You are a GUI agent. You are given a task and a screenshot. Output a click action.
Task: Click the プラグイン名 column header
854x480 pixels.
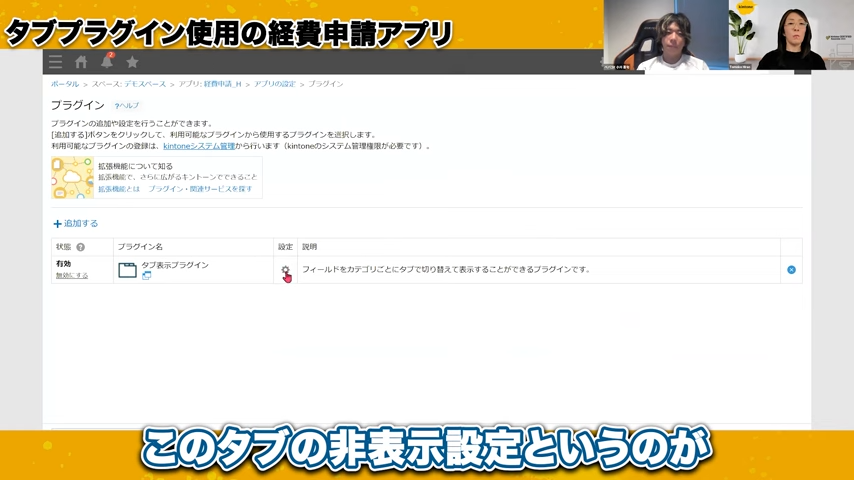tap(140, 247)
